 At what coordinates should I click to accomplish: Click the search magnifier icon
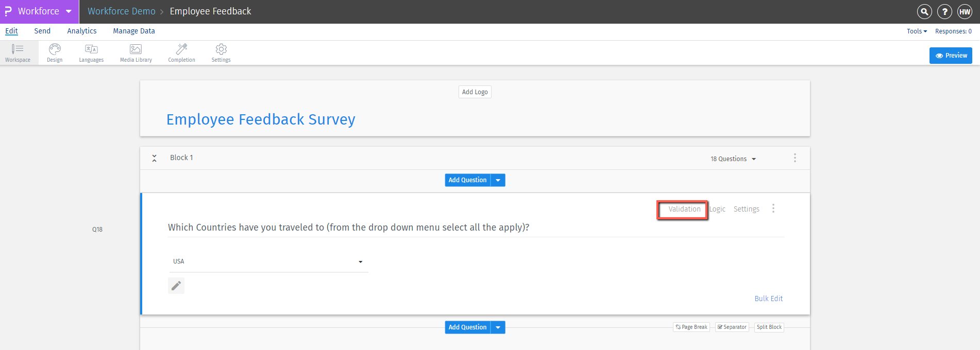[x=924, y=11]
